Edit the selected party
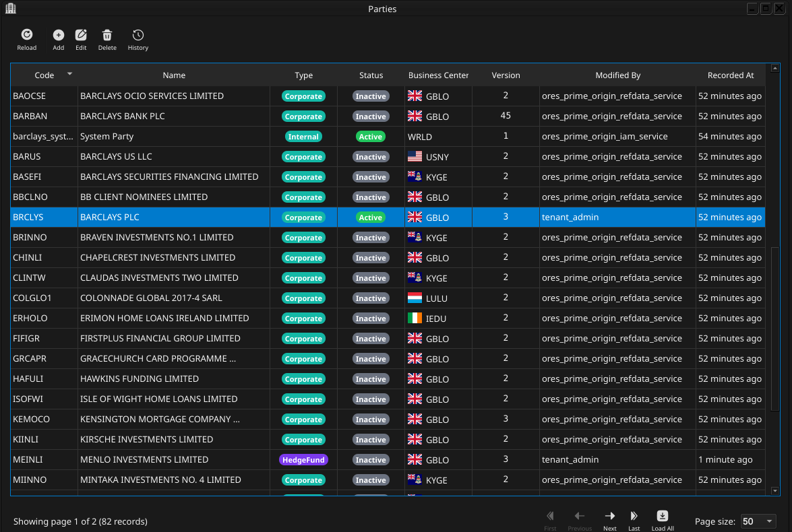Screen dimensions: 792x532 coord(81,40)
